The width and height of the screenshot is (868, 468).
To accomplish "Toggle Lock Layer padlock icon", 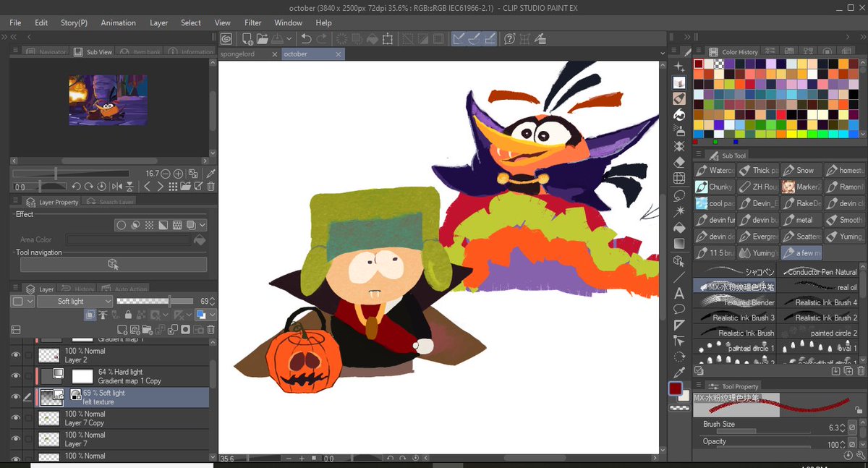I will coord(128,315).
